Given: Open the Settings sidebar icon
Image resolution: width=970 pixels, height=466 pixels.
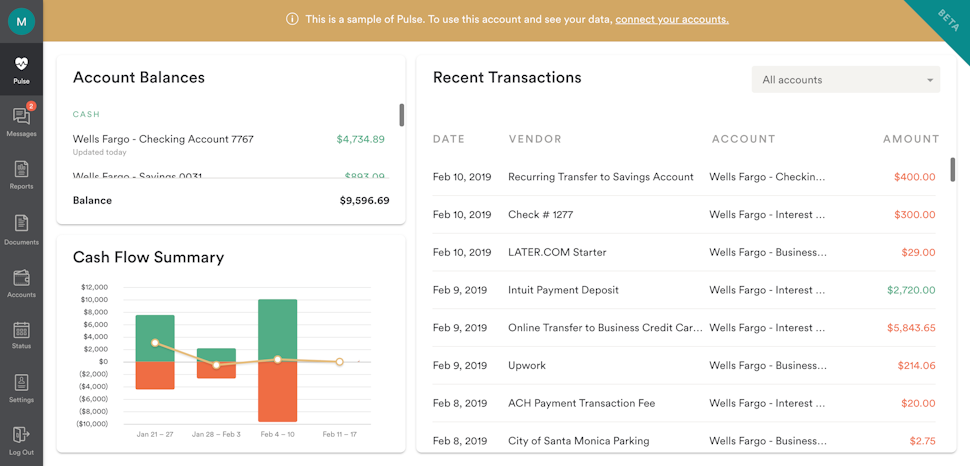Looking at the screenshot, I should click(21, 384).
